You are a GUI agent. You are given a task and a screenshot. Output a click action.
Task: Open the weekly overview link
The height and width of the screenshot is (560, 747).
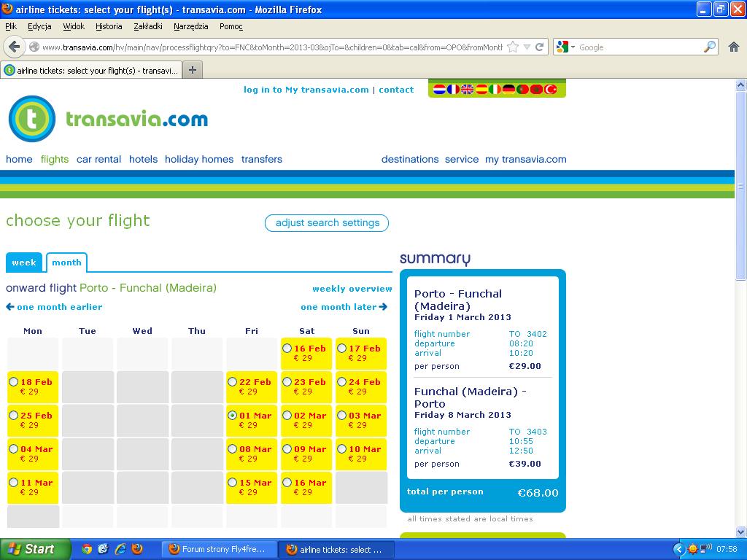click(x=352, y=289)
